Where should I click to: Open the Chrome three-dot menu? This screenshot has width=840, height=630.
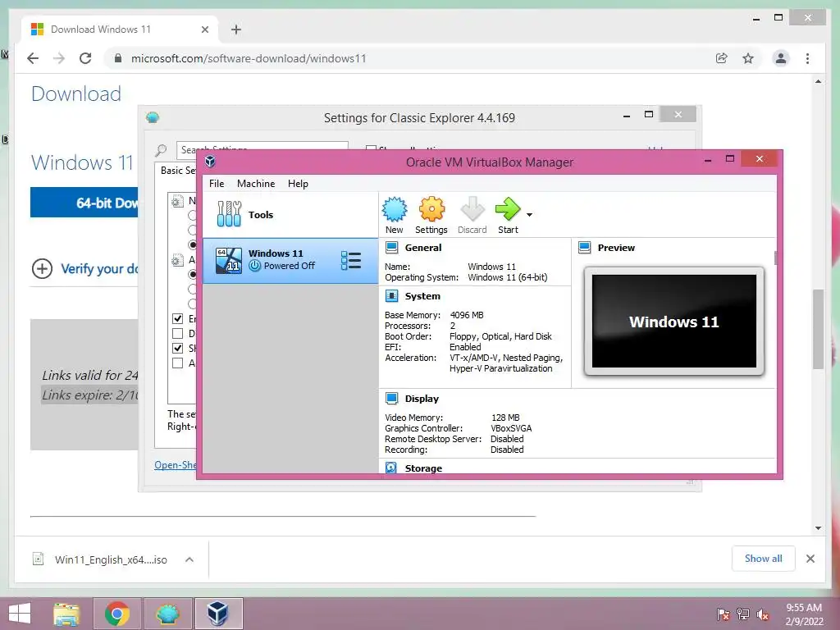click(807, 58)
